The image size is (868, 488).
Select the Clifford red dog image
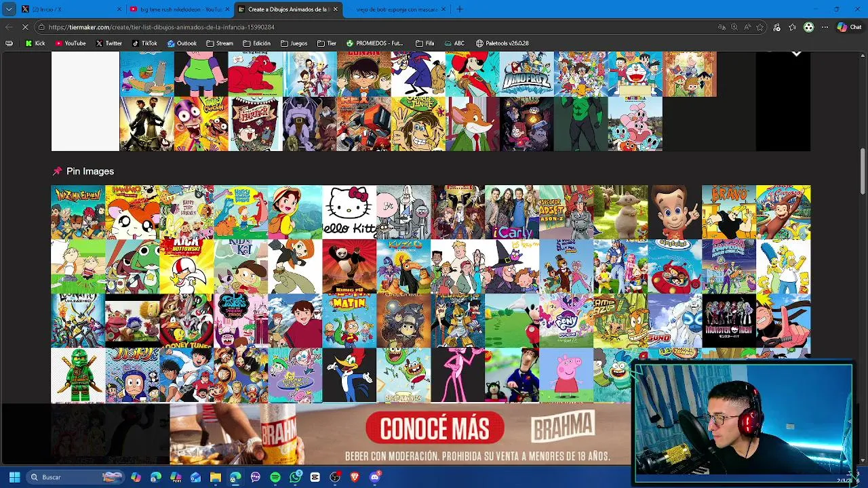pos(256,74)
